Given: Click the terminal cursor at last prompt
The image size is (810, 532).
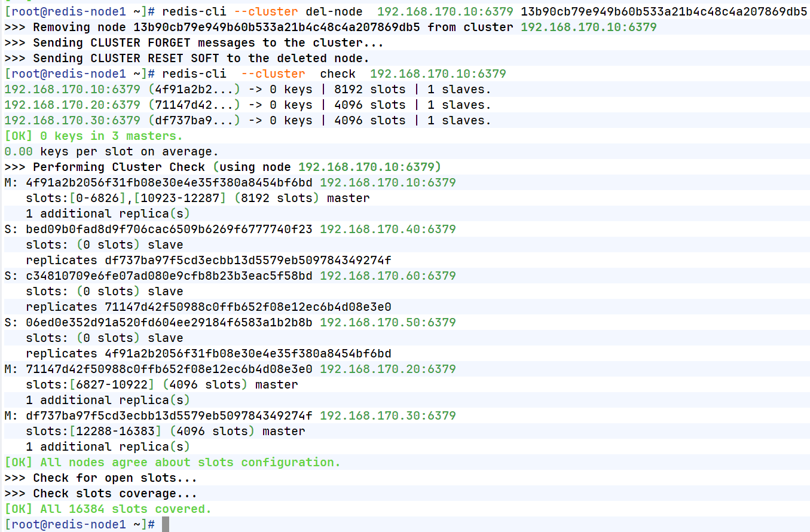Looking at the screenshot, I should [x=166, y=524].
